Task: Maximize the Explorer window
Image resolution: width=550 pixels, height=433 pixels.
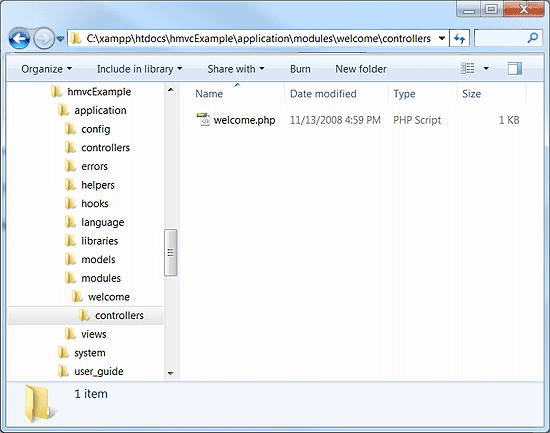Action: click(x=492, y=9)
